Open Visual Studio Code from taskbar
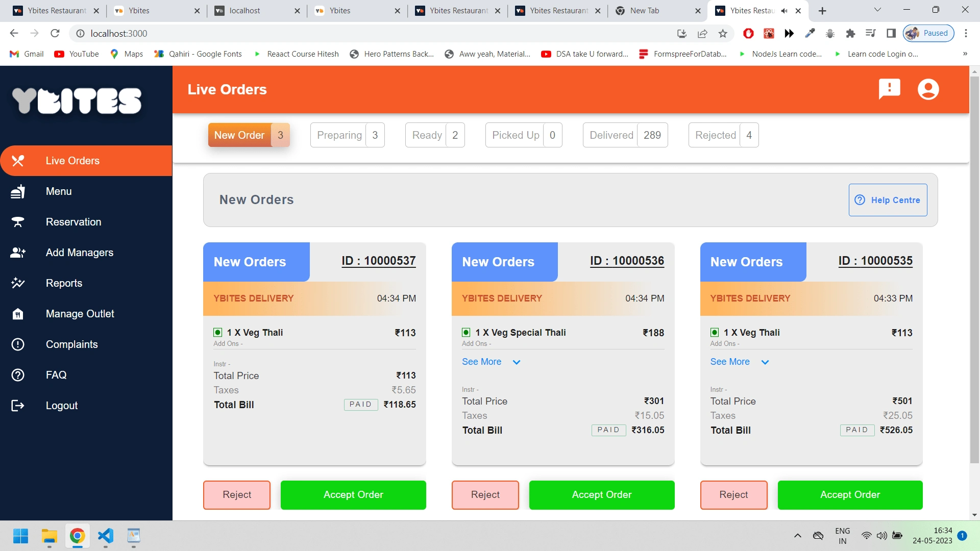Screen dimensions: 980x551 click(x=105, y=536)
